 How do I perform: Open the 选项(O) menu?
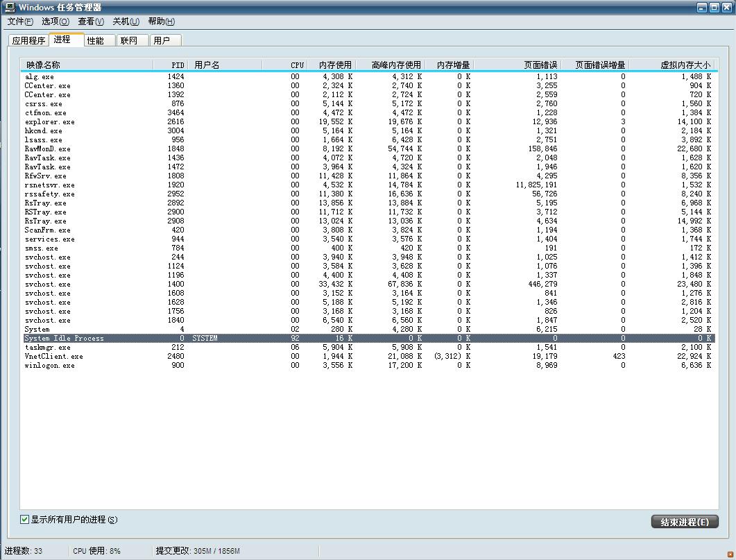[x=55, y=21]
